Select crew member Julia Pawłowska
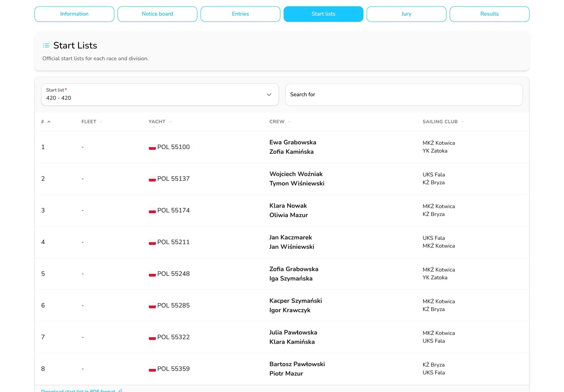The height and width of the screenshot is (392, 564). [x=293, y=333]
